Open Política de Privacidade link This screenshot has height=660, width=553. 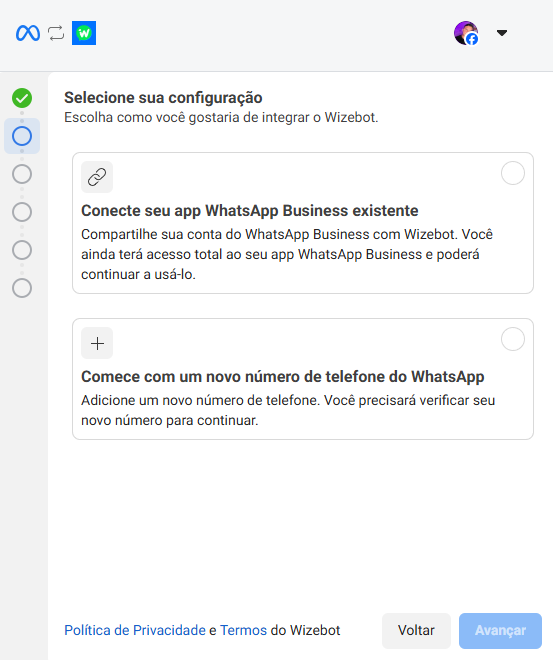click(135, 630)
